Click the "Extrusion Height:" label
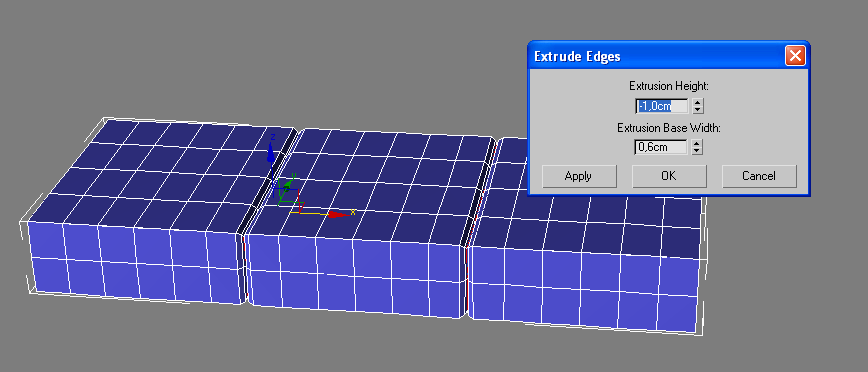The image size is (868, 372). (x=669, y=86)
